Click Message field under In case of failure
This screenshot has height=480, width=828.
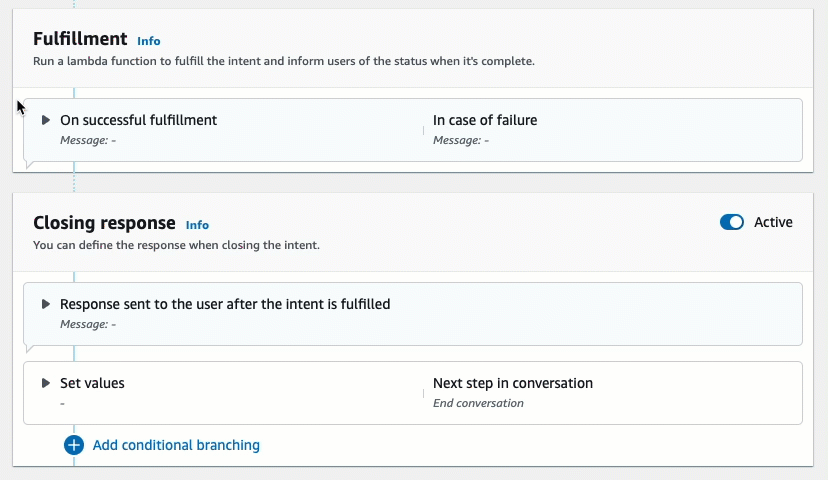pyautogui.click(x=461, y=140)
